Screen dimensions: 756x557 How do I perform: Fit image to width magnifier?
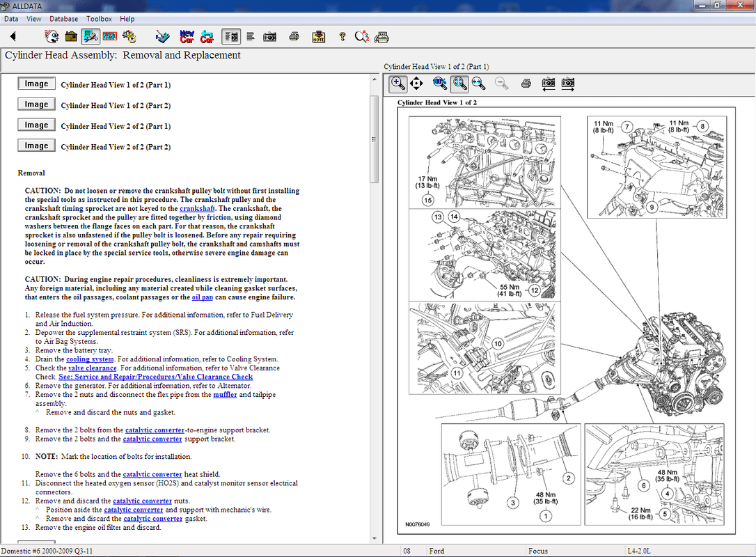[x=479, y=84]
